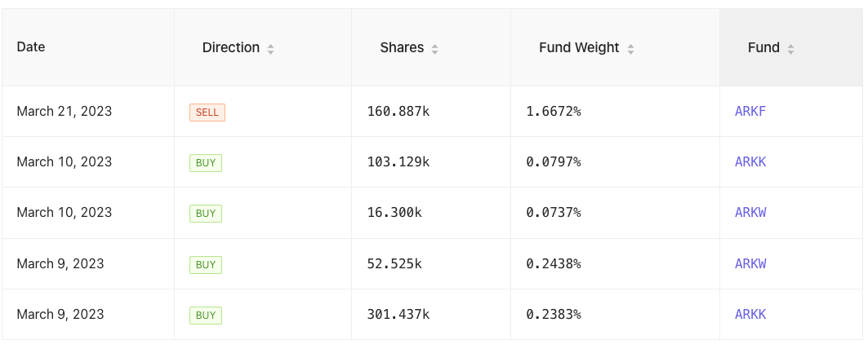Click BUY tag for 16.300k shares row
The width and height of the screenshot is (868, 349).
pos(206,214)
